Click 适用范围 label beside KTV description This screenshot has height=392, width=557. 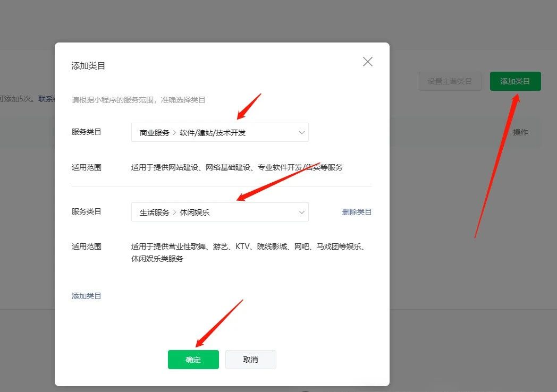click(x=87, y=246)
